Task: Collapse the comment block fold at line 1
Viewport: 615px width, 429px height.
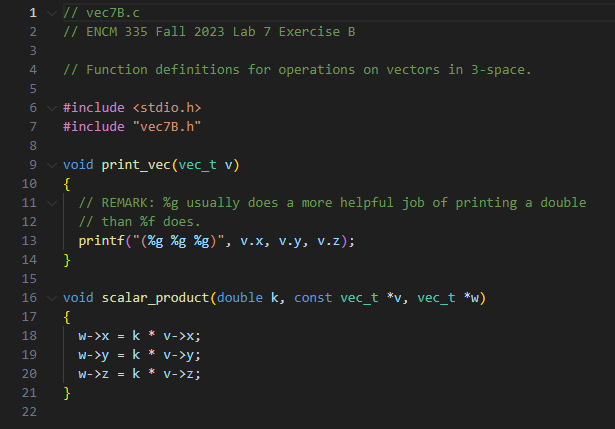Action: [52, 13]
